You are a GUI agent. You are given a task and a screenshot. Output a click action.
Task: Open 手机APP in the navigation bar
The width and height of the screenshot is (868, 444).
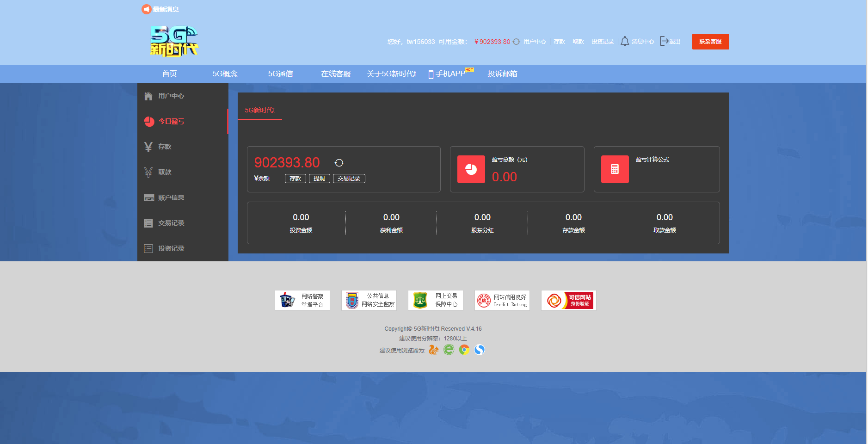(450, 74)
